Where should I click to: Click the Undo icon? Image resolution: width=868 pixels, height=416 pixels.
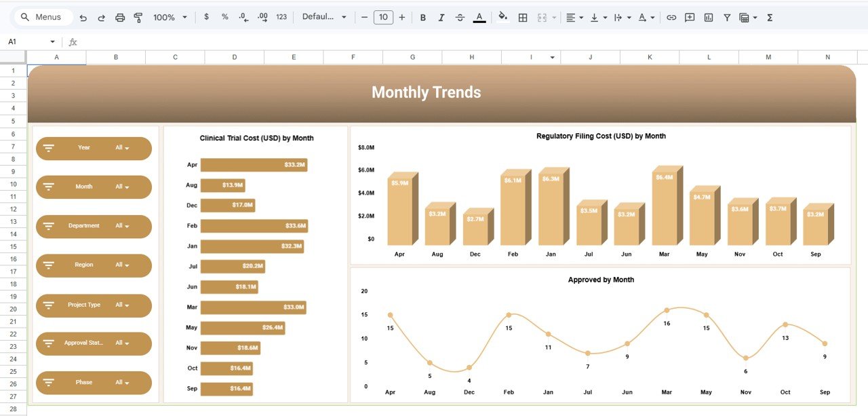[83, 17]
